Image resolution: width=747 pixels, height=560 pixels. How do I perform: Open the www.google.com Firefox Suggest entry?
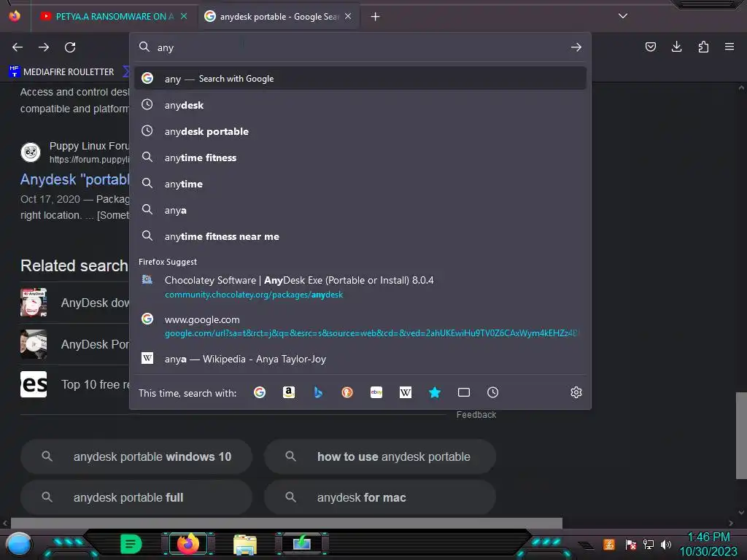tap(360, 326)
